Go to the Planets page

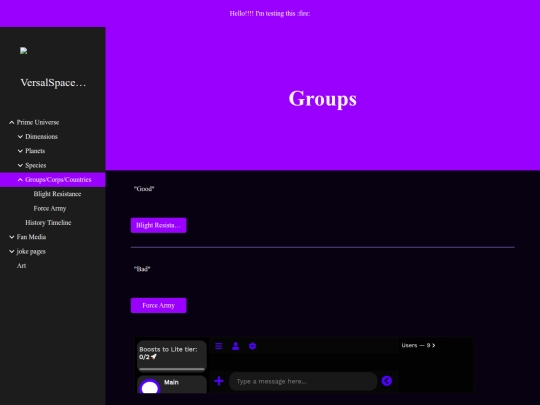tap(35, 151)
